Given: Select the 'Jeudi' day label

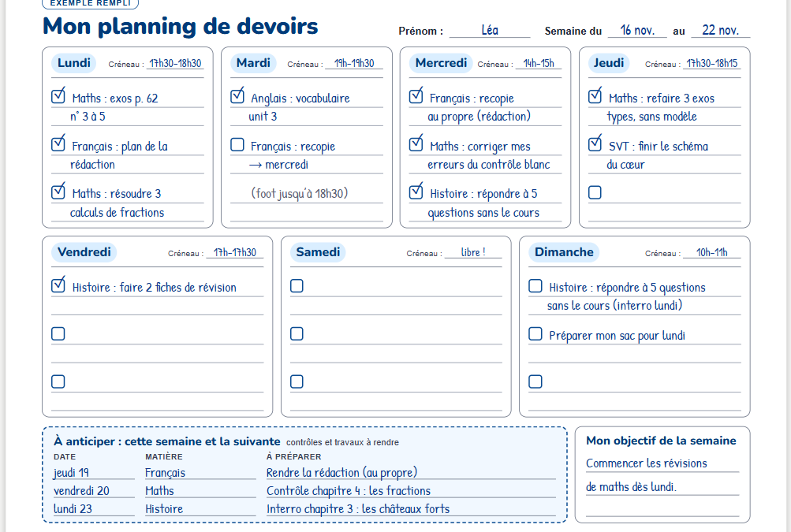Looking at the screenshot, I should coord(609,63).
